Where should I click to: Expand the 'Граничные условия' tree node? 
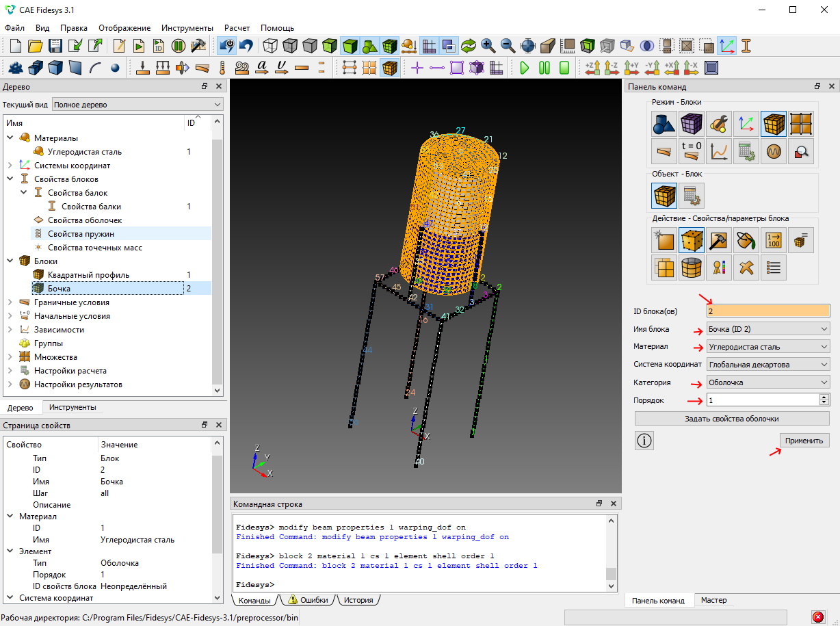tap(10, 302)
